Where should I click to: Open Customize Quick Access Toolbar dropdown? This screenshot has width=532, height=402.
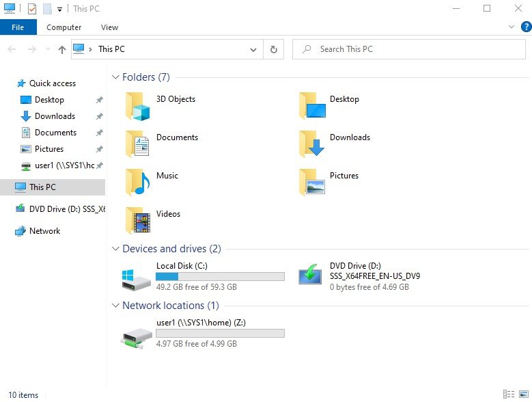[x=59, y=9]
